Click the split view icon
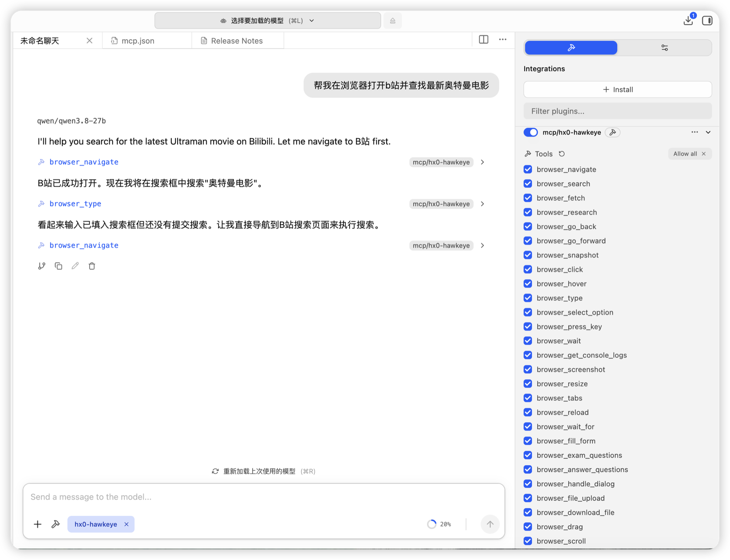 pyautogui.click(x=483, y=39)
